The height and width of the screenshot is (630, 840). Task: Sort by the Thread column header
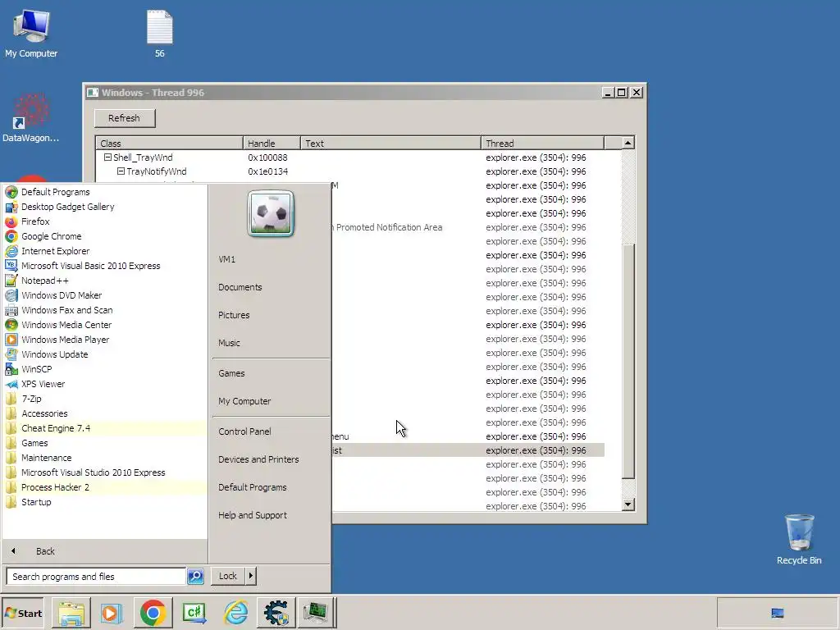tap(542, 143)
